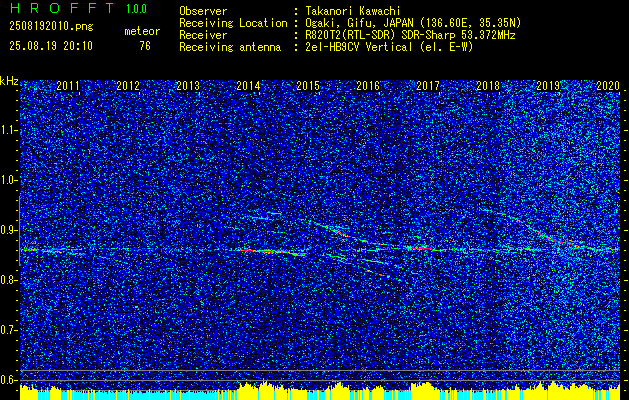Click time marker 2019

[548, 86]
